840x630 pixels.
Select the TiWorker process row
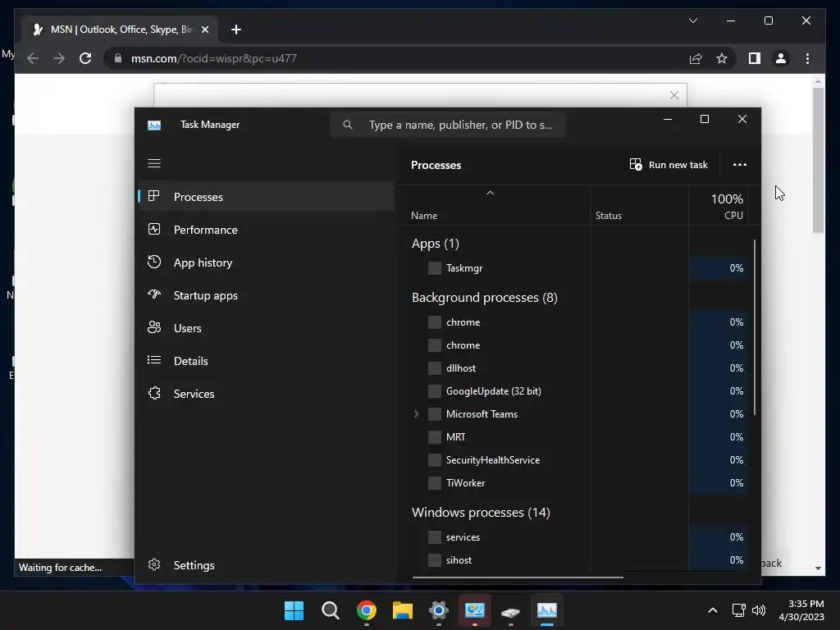(577, 482)
